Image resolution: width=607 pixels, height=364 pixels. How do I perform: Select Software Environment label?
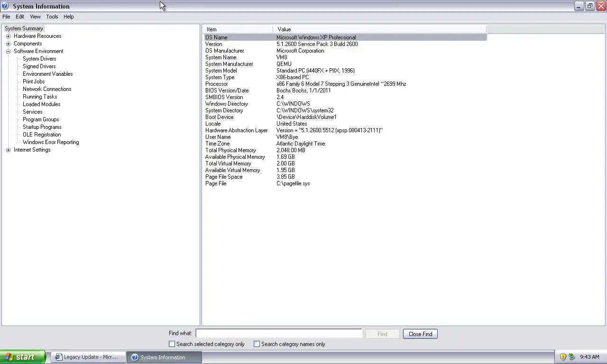click(x=38, y=51)
